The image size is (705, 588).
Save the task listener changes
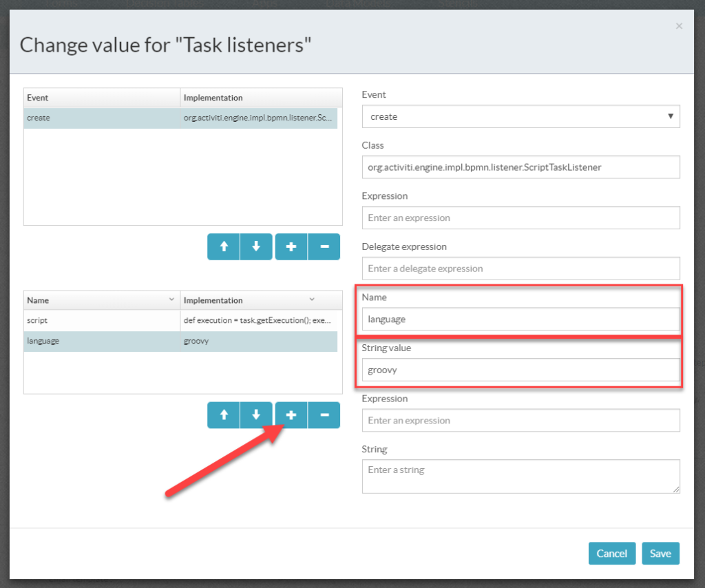pyautogui.click(x=660, y=554)
